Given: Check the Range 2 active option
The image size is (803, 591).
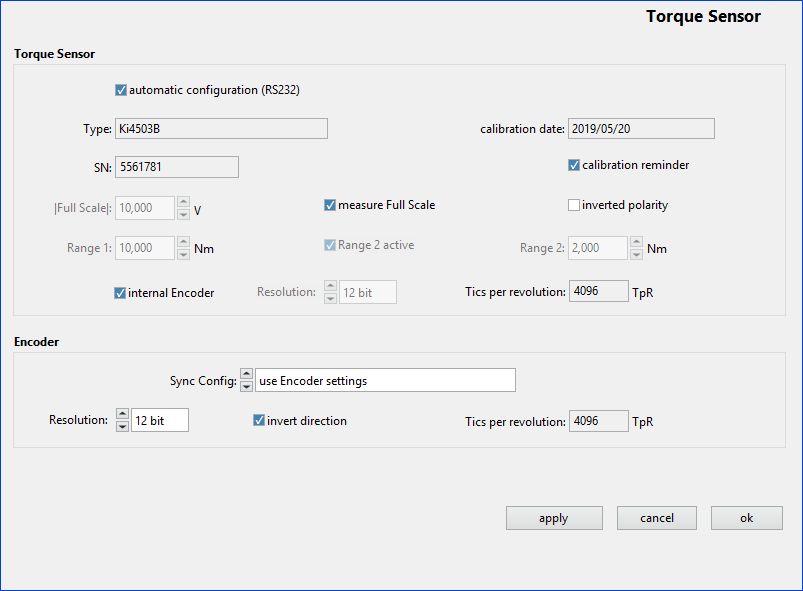Looking at the screenshot, I should [330, 246].
